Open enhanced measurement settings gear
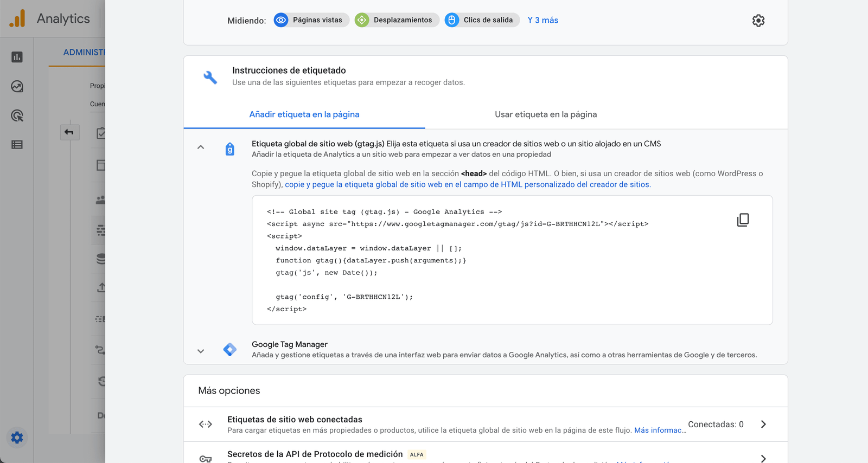Image resolution: width=868 pixels, height=463 pixels. (x=758, y=21)
